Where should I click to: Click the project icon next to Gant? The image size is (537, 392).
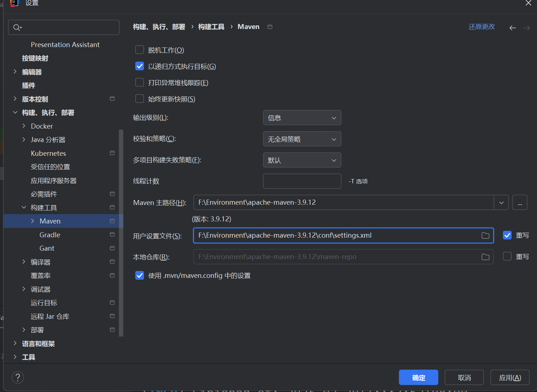pos(112,248)
